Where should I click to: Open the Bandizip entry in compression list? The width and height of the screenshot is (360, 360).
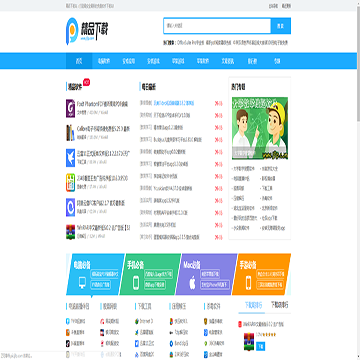click(x=181, y=343)
